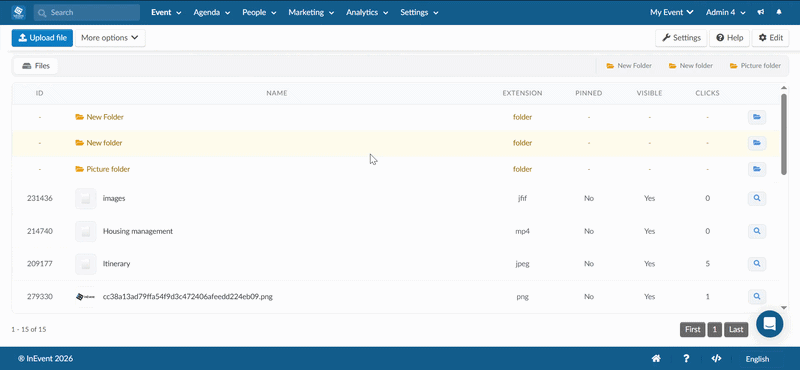
Task: Click the NAME column header
Action: (277, 93)
